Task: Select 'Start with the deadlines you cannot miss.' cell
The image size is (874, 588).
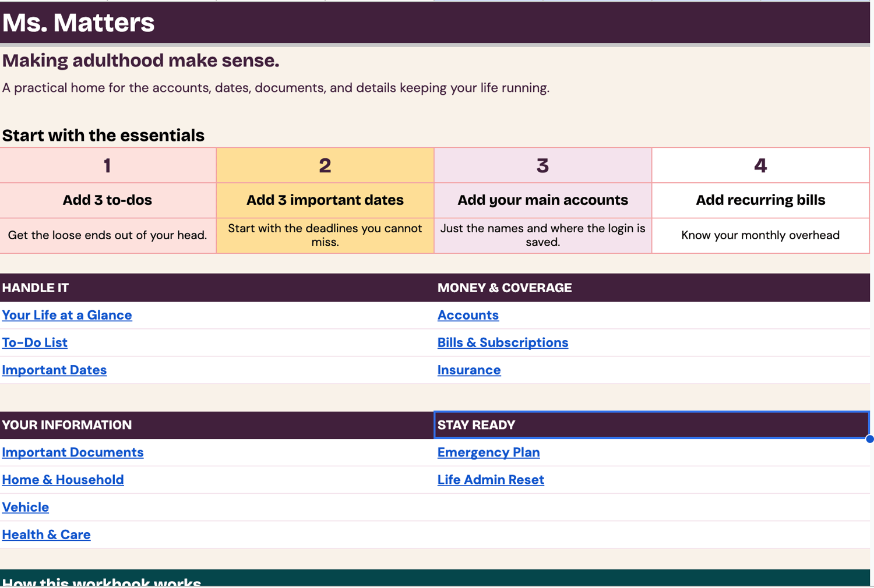Action: point(325,235)
